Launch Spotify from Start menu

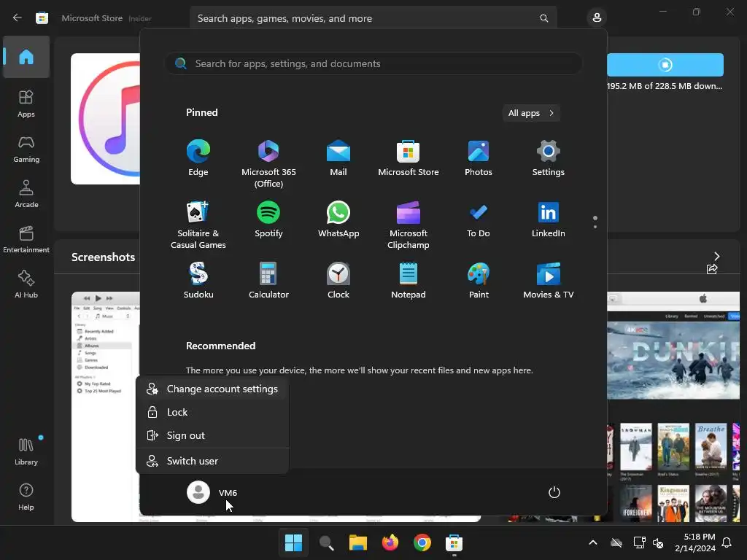click(x=268, y=220)
